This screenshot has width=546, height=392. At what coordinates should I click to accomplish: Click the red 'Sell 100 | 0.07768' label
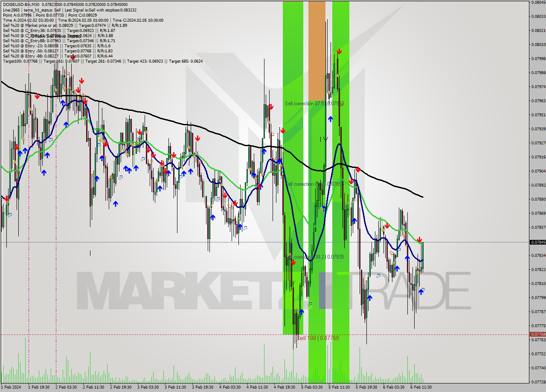point(317,338)
